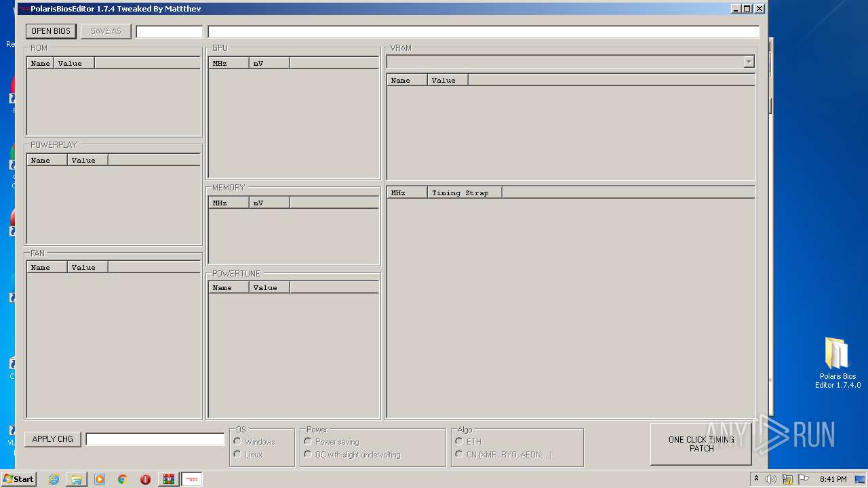
Task: Click the FAN table Value column header
Action: click(88, 267)
